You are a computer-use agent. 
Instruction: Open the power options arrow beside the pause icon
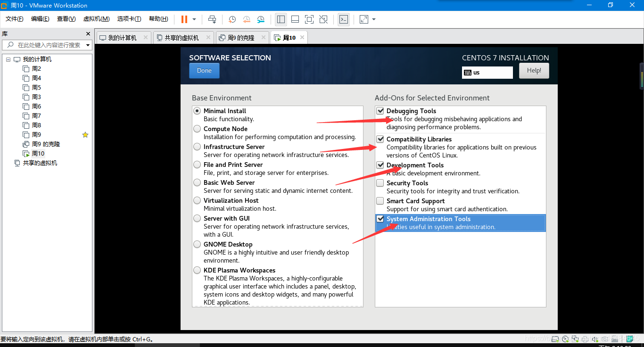tap(194, 19)
